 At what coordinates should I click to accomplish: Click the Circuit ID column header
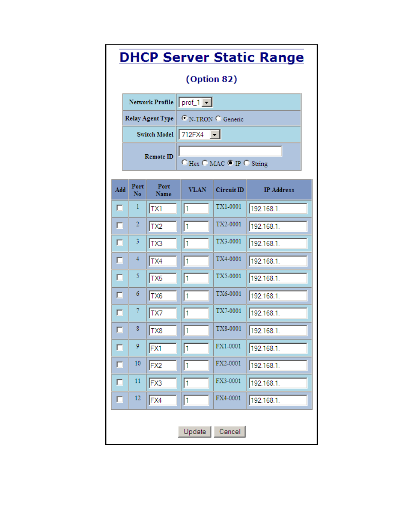230,190
